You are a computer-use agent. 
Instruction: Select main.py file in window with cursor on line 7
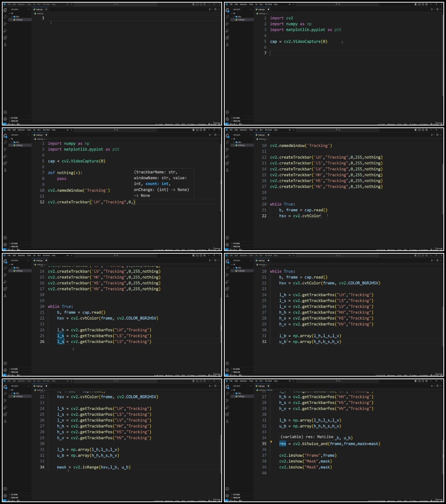(241, 19)
